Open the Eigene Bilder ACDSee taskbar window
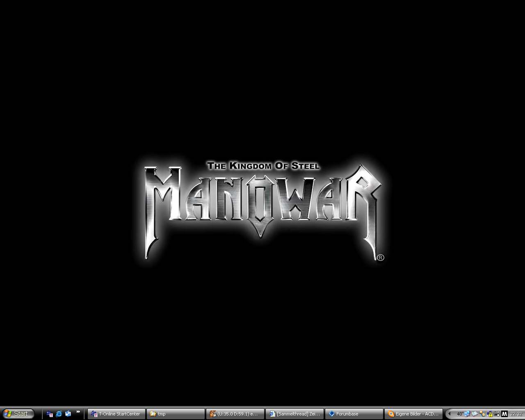The height and width of the screenshot is (420, 525). click(x=413, y=414)
